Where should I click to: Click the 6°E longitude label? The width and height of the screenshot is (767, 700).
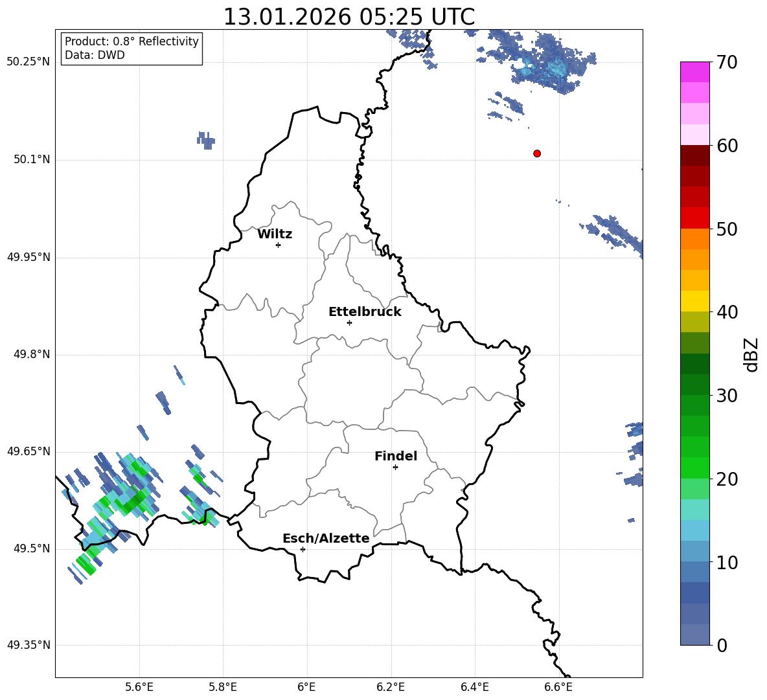(x=306, y=687)
